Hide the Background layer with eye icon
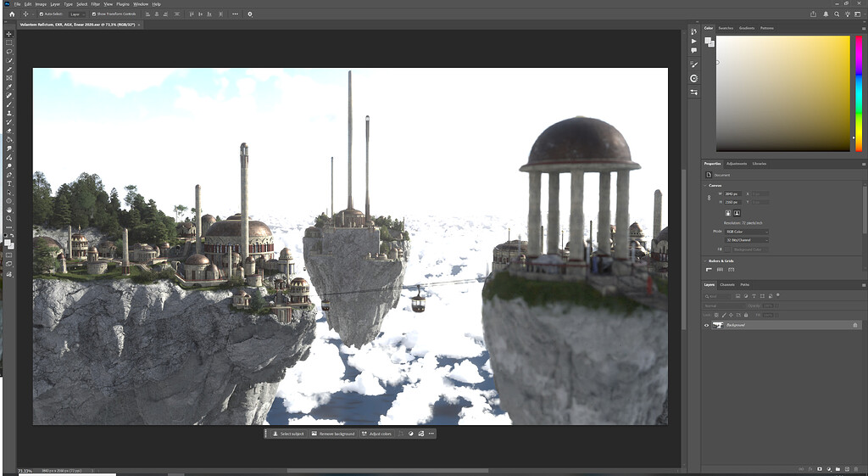Image resolution: width=868 pixels, height=476 pixels. pyautogui.click(x=706, y=325)
